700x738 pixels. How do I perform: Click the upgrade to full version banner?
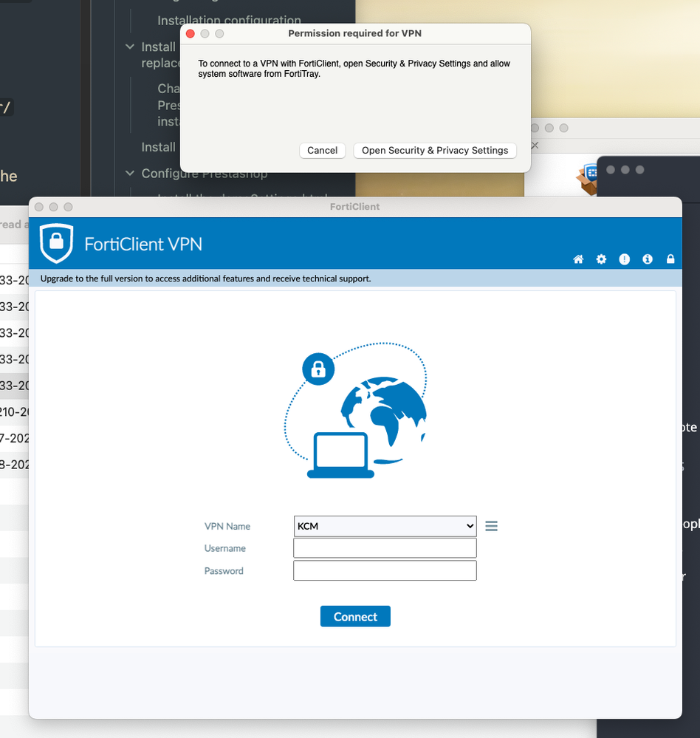pyautogui.click(x=205, y=279)
